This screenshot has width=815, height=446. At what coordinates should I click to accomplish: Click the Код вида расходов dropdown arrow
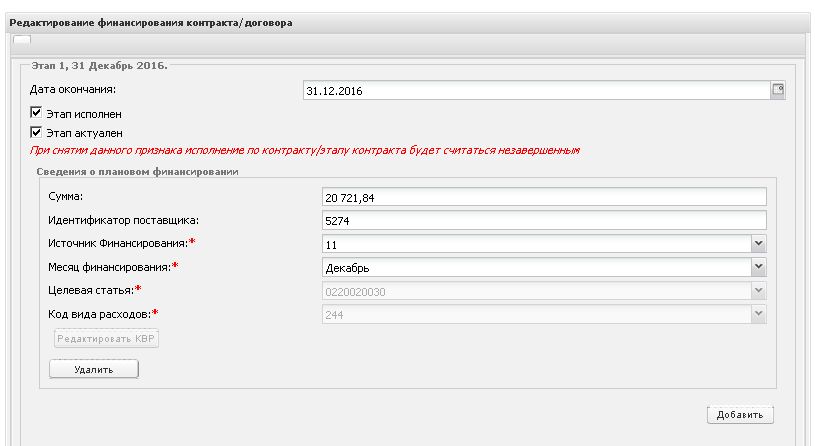tap(758, 314)
